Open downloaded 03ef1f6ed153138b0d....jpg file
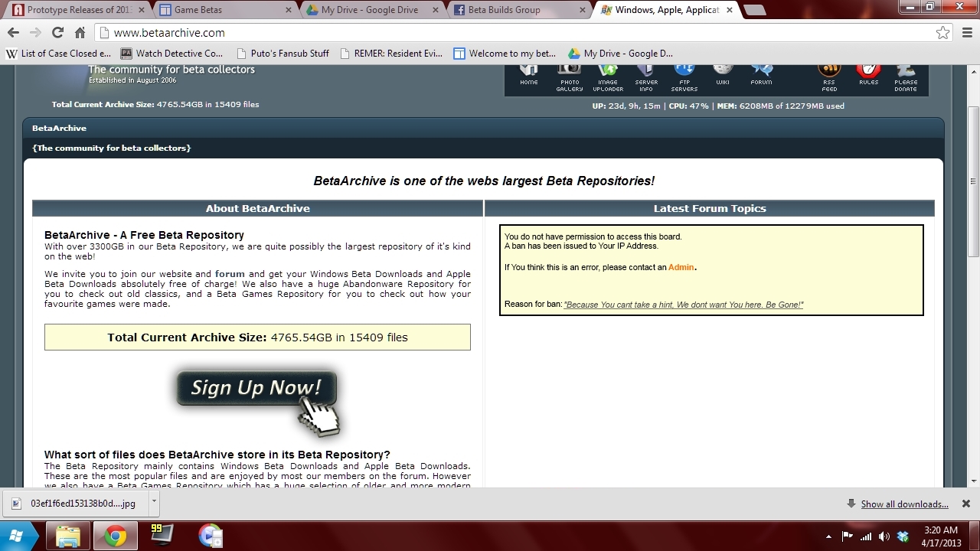The width and height of the screenshot is (980, 551). click(x=75, y=504)
